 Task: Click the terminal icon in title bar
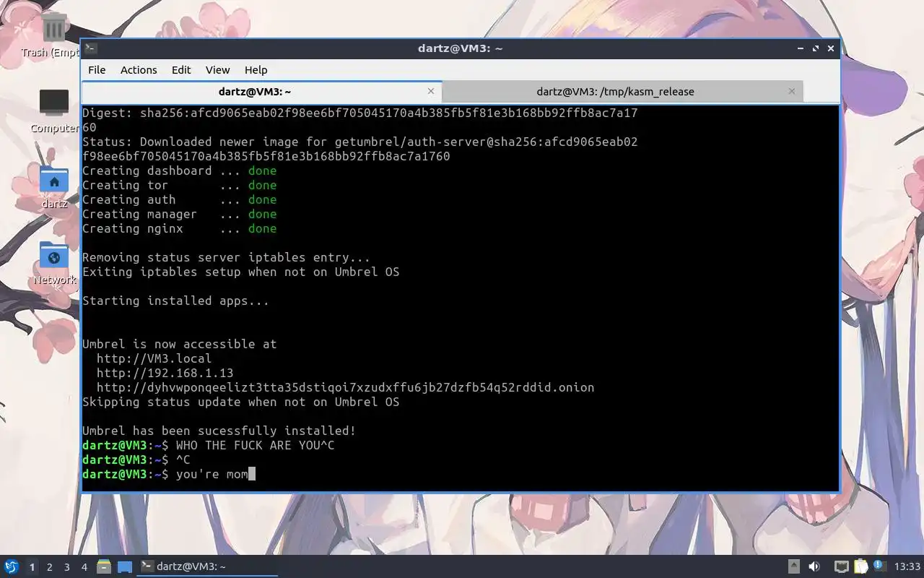90,48
